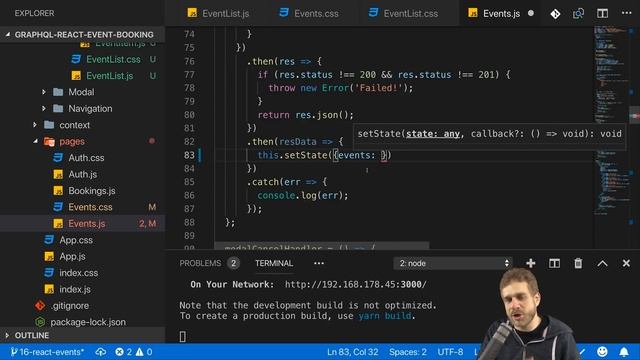
Task: Maximize the panel with the up chevron
Action: pyautogui.click(x=602, y=263)
